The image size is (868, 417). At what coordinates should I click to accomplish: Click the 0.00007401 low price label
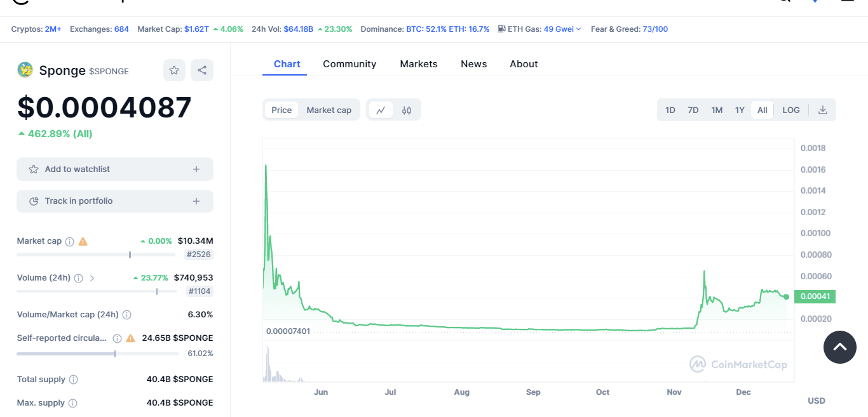click(288, 331)
